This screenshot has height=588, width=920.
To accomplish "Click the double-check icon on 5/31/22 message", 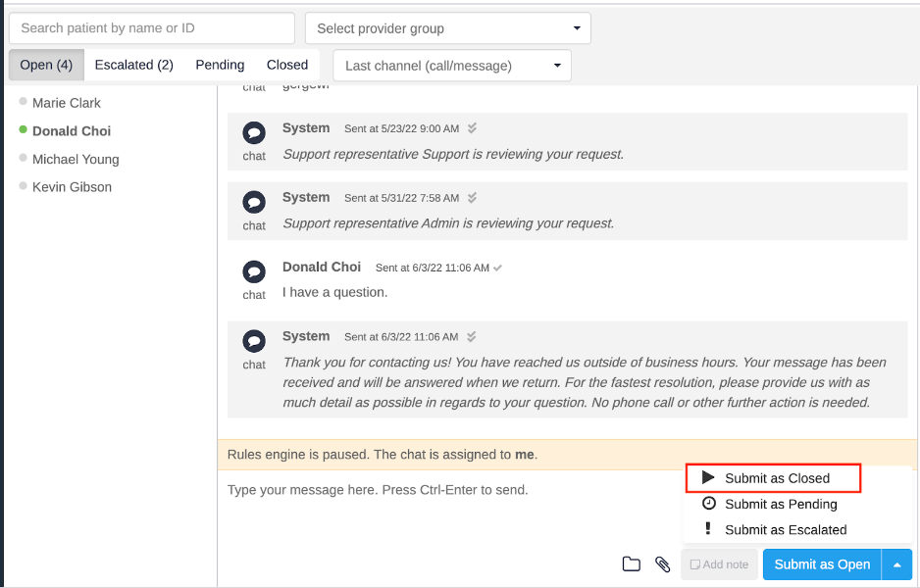I will 472,198.
